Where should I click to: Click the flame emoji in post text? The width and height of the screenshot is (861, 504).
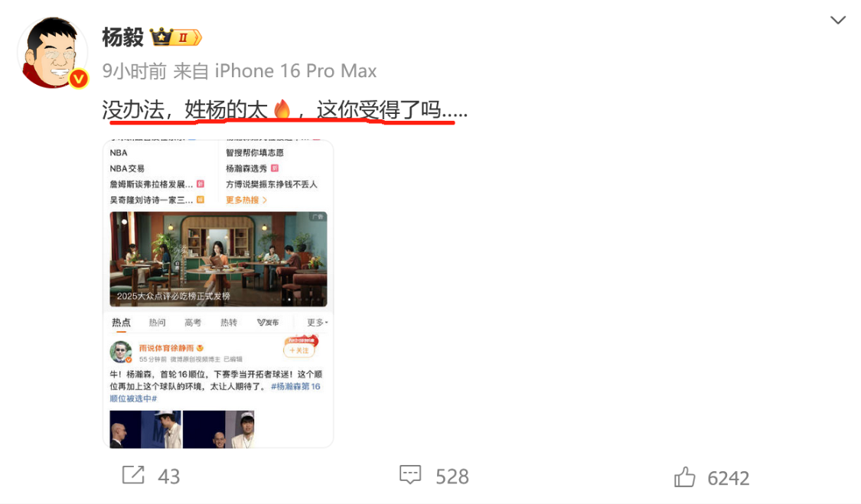(282, 109)
